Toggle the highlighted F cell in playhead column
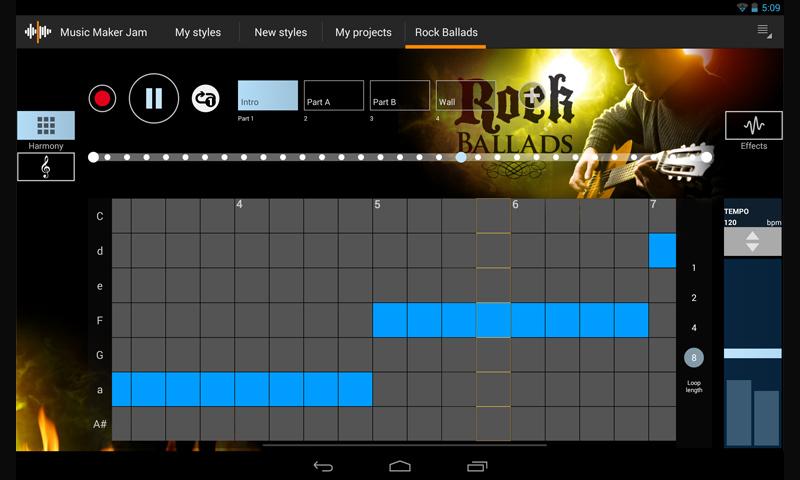800x480 pixels. pyautogui.click(x=493, y=320)
